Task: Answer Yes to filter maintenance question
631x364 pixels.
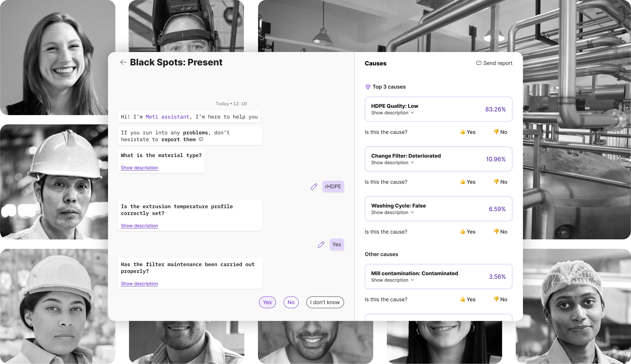Action: (267, 302)
